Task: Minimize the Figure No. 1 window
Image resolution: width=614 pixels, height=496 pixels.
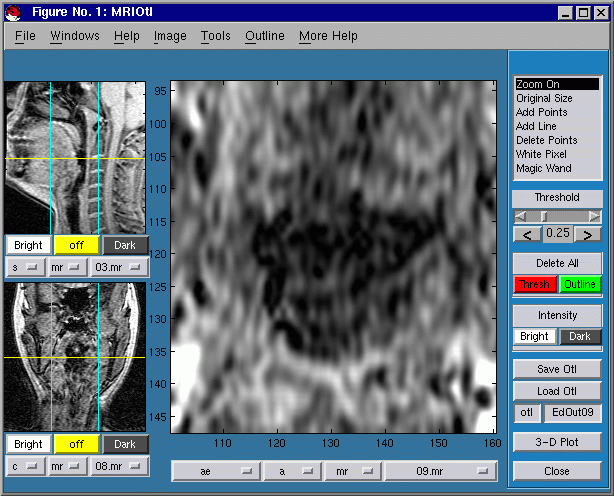Action: click(565, 13)
